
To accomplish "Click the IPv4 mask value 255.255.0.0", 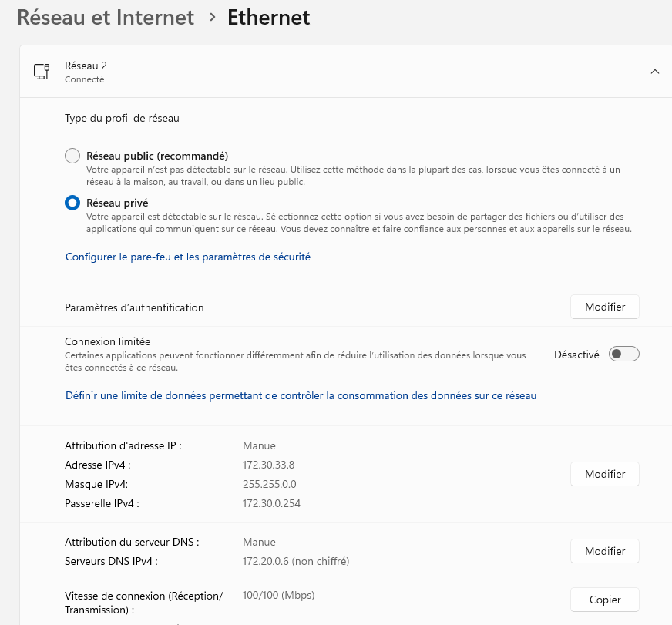I will pos(270,484).
